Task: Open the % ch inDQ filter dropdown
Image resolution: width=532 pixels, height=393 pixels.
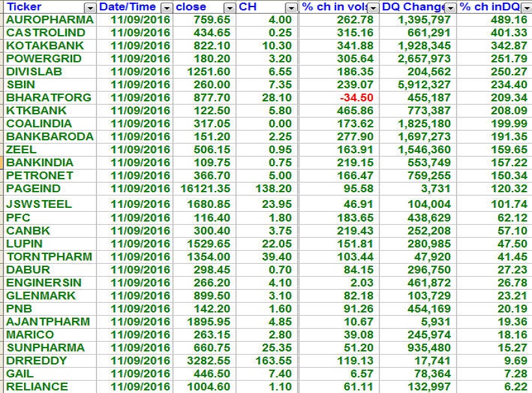Action: 526,7
